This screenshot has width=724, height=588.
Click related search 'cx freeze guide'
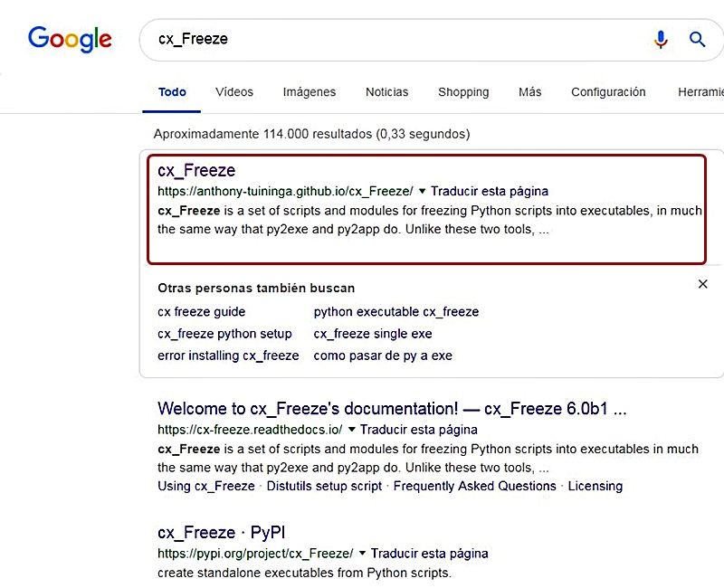201,312
